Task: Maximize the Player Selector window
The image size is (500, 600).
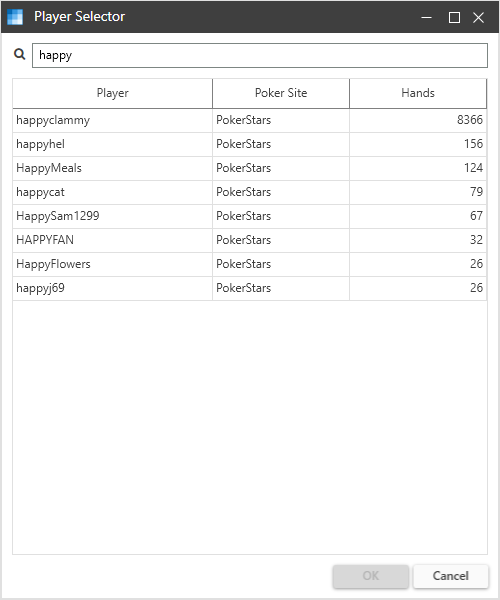Action: (x=454, y=17)
